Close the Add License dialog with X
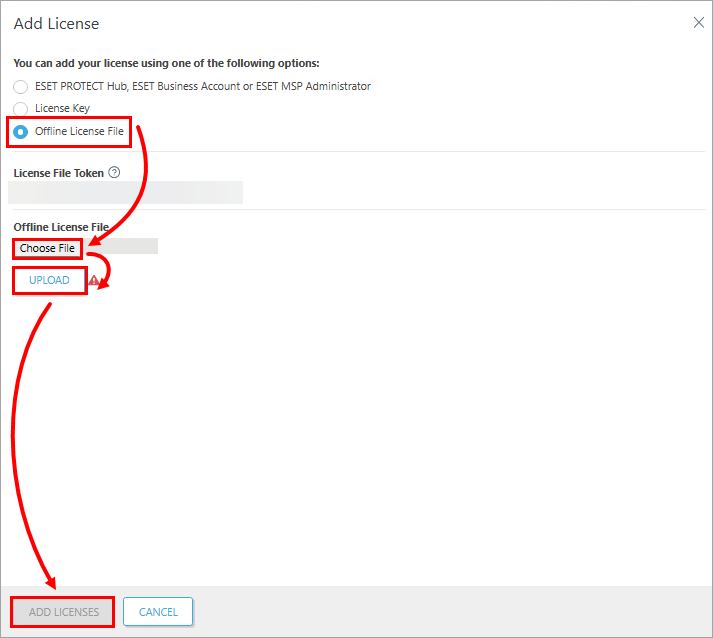The width and height of the screenshot is (713, 638). (x=698, y=22)
